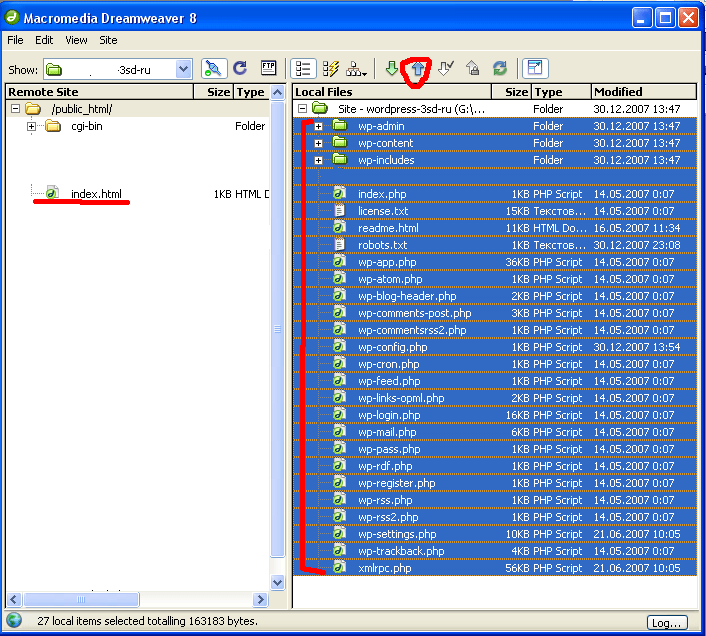Click remote pane scroll up arrow
Screen dimensions: 706x636
tap(278, 93)
